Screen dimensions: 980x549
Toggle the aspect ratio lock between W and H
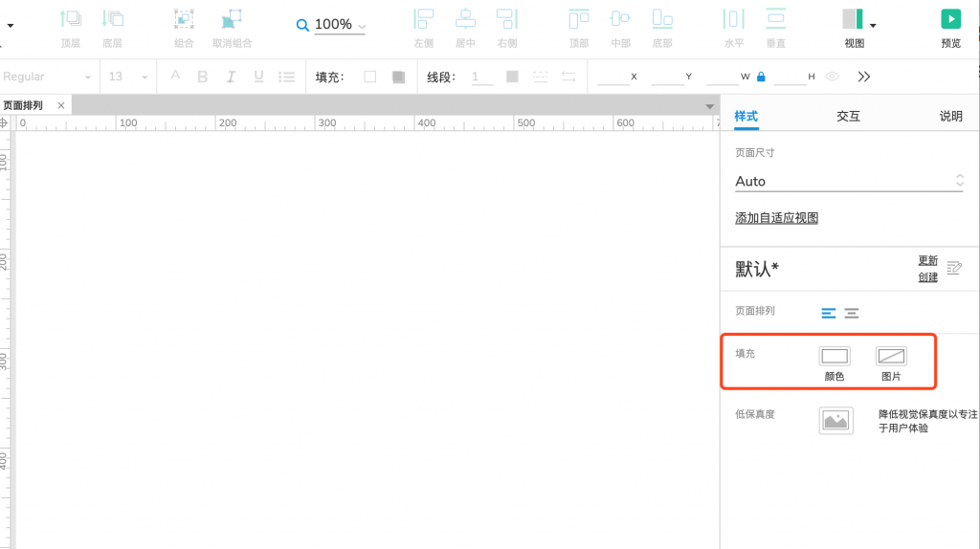tap(761, 77)
